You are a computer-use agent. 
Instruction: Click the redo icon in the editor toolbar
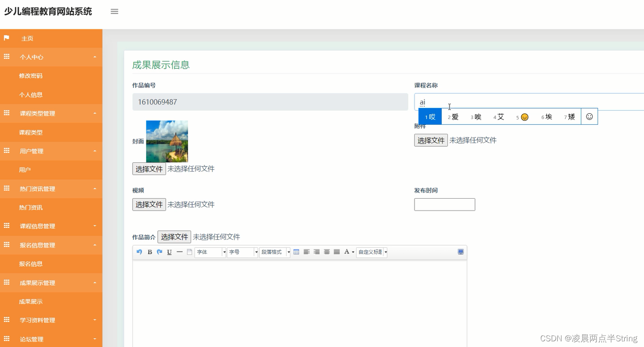(x=159, y=252)
